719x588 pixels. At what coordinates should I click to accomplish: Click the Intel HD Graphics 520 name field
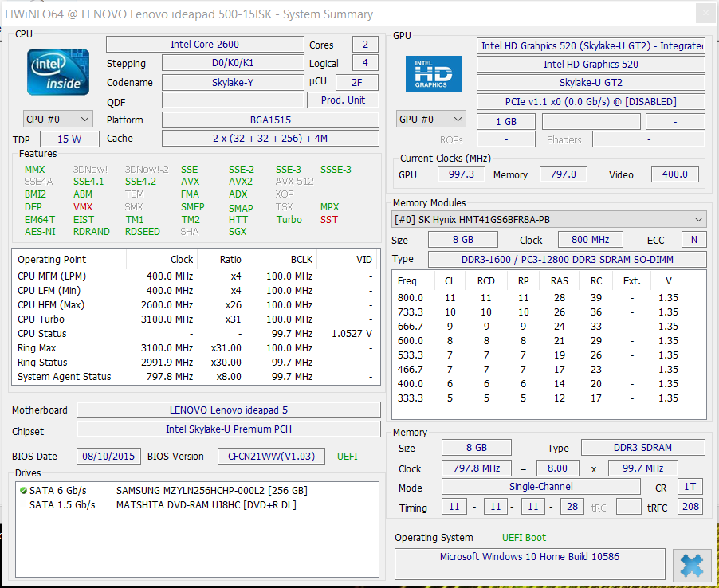(x=591, y=65)
